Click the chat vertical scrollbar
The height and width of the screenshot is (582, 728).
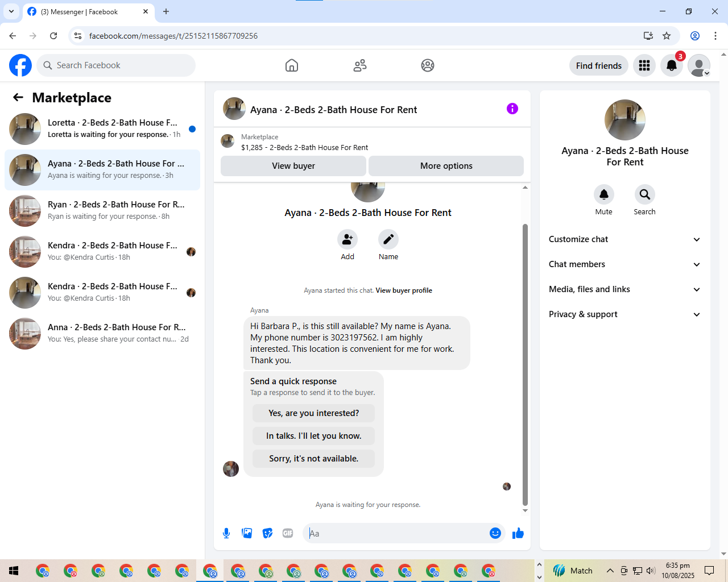coord(525,364)
